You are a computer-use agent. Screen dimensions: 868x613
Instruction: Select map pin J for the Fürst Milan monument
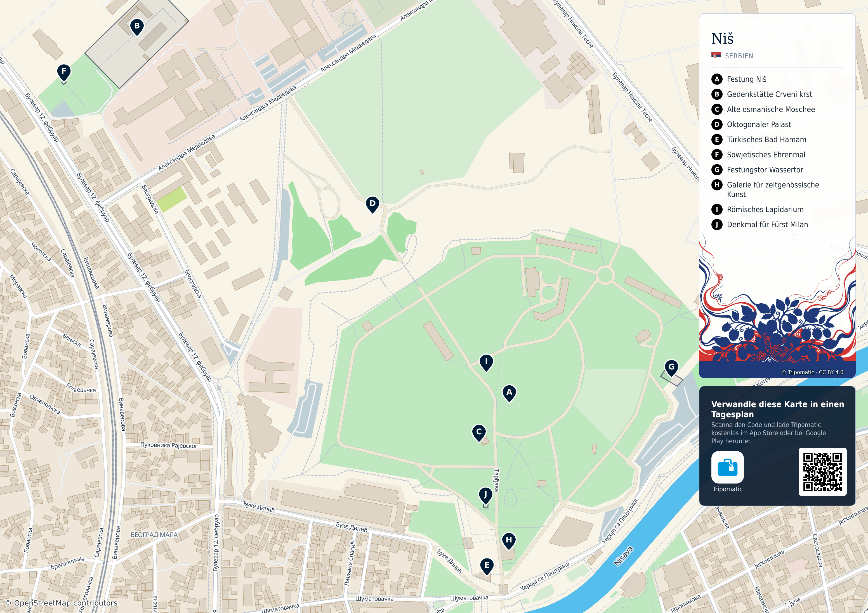[485, 495]
